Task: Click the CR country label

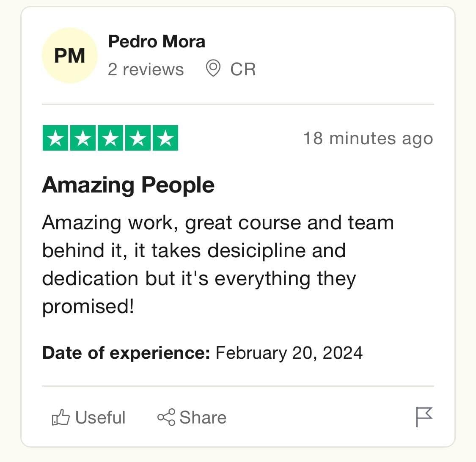Action: 243,69
